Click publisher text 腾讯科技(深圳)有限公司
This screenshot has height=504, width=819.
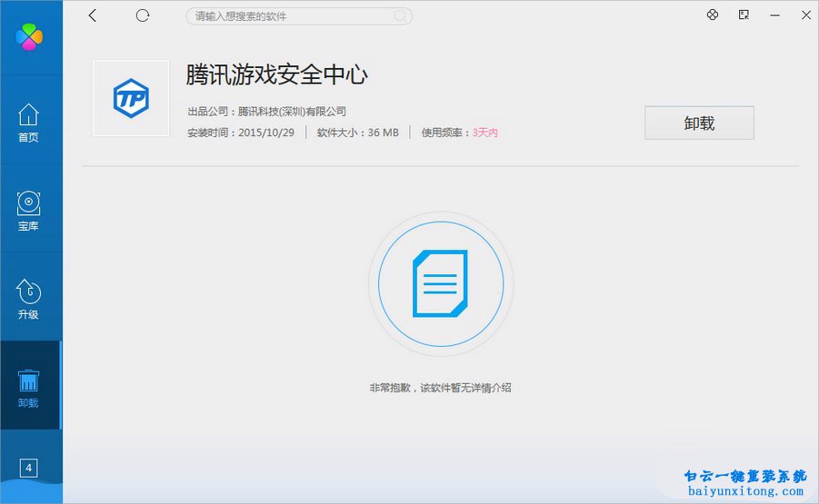pyautogui.click(x=292, y=112)
